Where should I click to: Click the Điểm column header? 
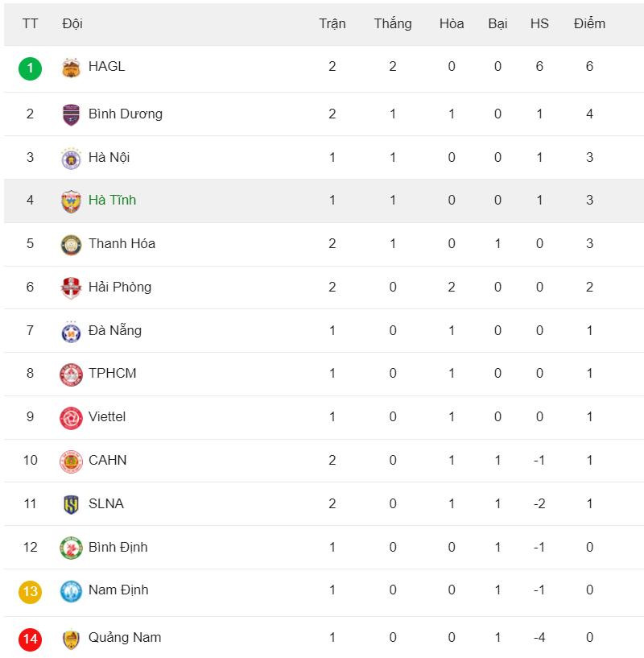pyautogui.click(x=589, y=24)
